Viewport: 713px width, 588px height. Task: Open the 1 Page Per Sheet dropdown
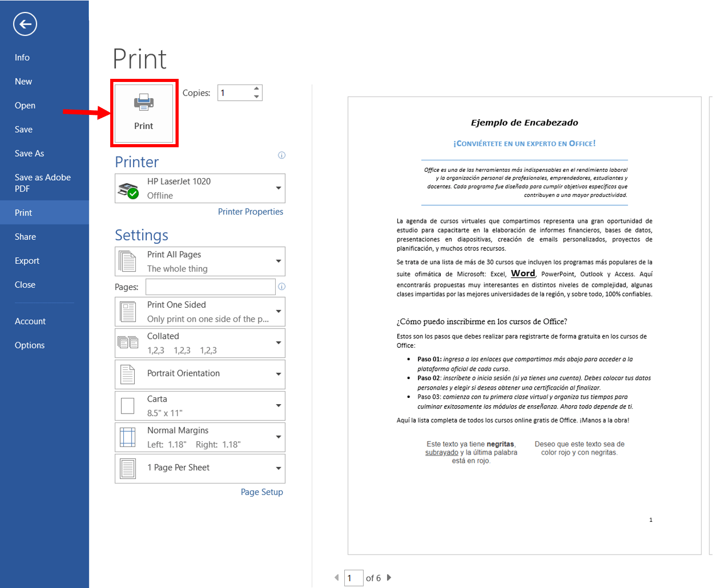point(200,468)
